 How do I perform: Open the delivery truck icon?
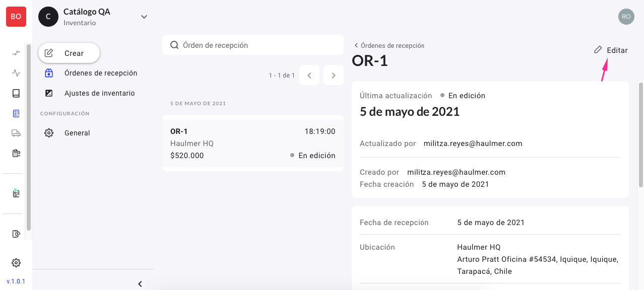pyautogui.click(x=16, y=133)
